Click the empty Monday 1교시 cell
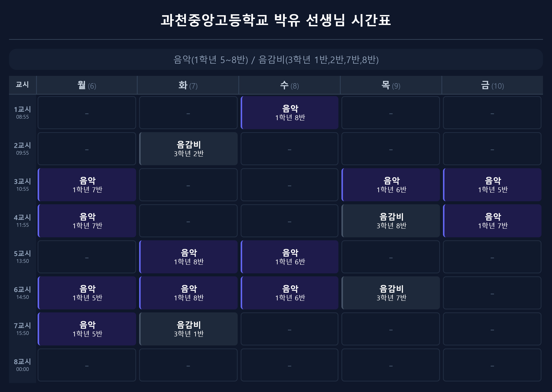The height and width of the screenshot is (392, 552). pos(87,112)
